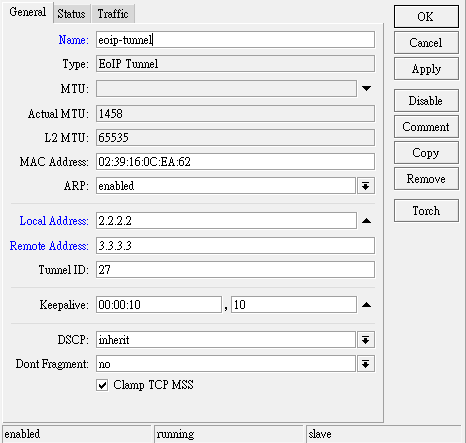Open Torch for this interface
466x443 pixels.
(426, 211)
